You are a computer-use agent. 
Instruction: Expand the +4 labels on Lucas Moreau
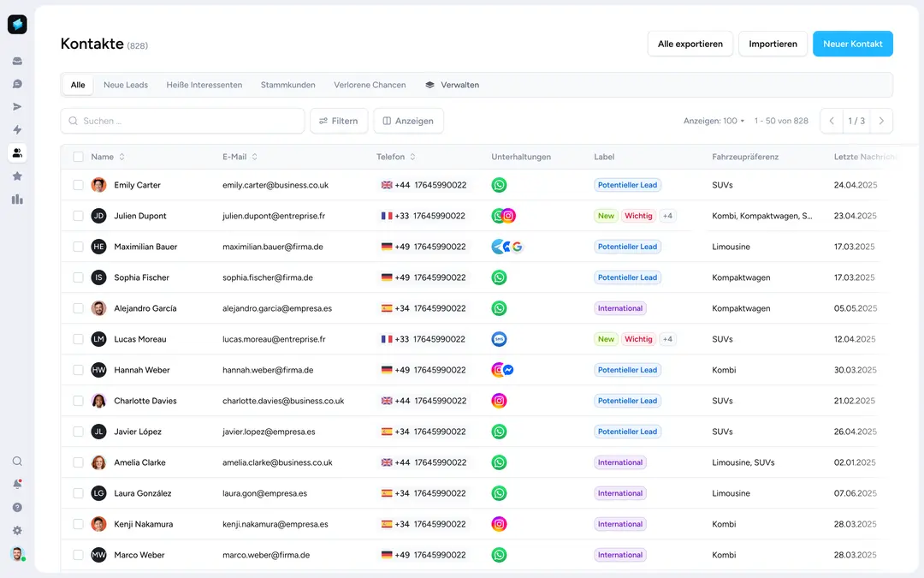(667, 339)
